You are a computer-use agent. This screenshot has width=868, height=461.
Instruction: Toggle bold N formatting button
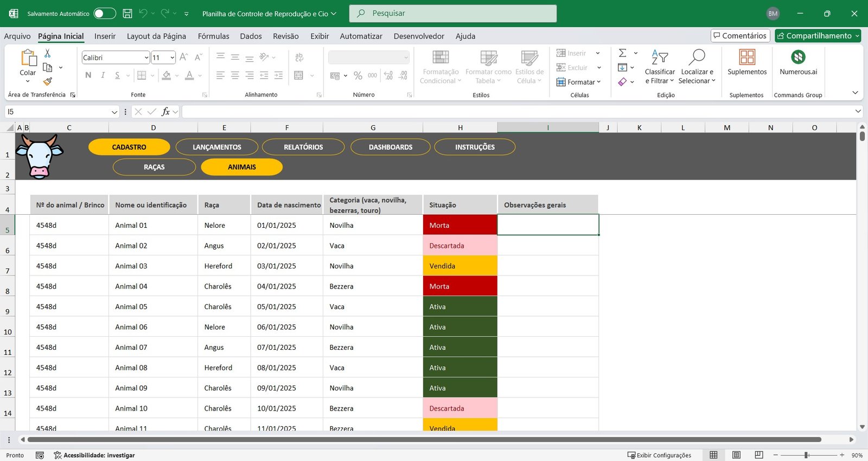coord(88,75)
